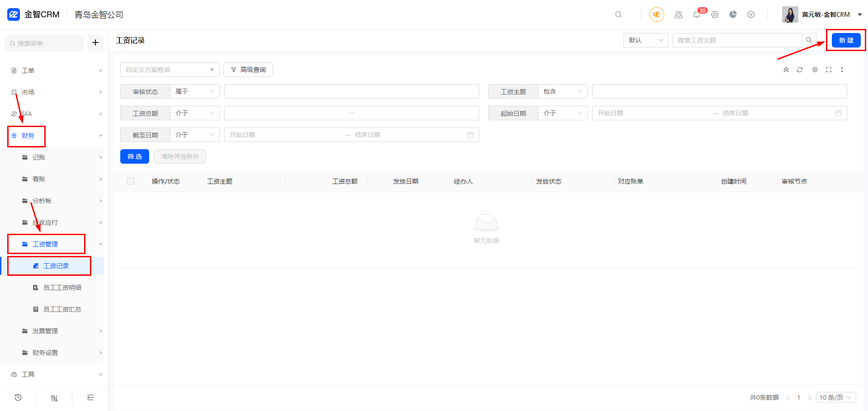Collapse the 财务 menu
The image size is (868, 411).
pyautogui.click(x=54, y=136)
